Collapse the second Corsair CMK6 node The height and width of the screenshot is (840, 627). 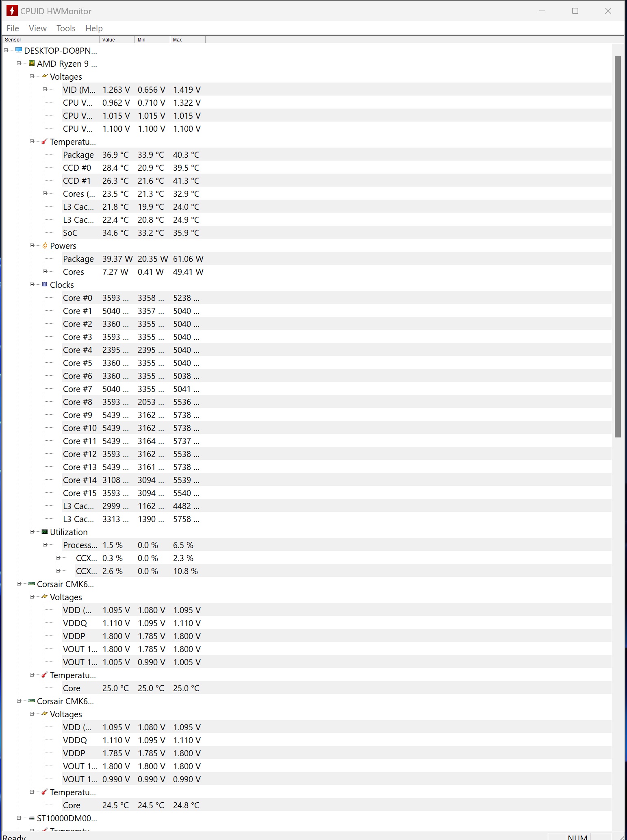19,701
